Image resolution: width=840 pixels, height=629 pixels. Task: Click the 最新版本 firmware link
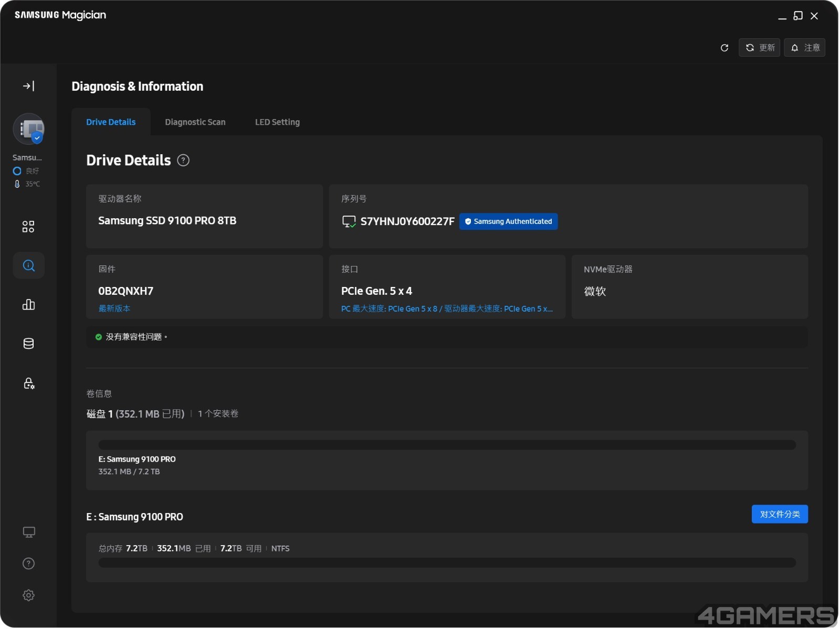[114, 309]
